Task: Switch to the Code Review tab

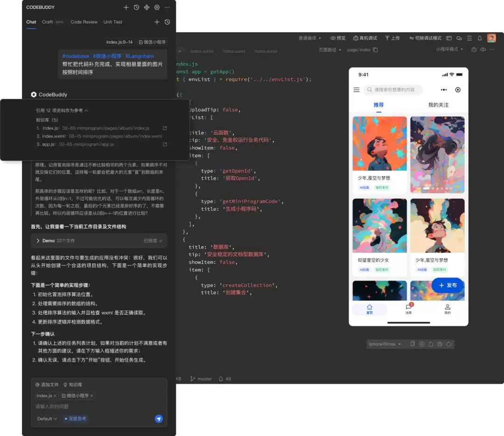Action: coord(84,22)
